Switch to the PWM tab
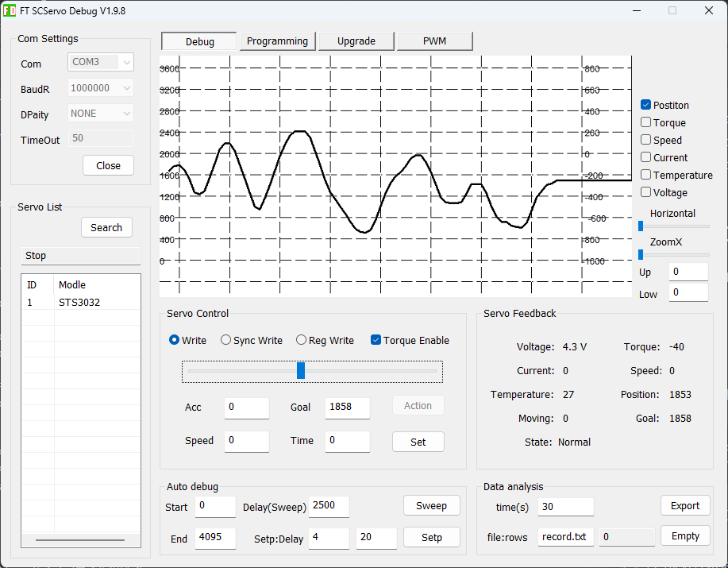Viewport: 728px width, 568px height. 434,41
